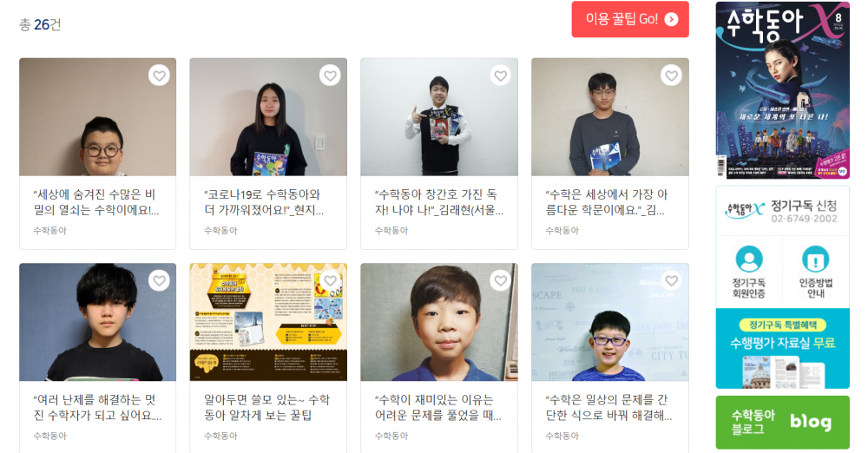Open article '수학은 일상의 문제를 간단한 식으로'

pyautogui.click(x=608, y=407)
